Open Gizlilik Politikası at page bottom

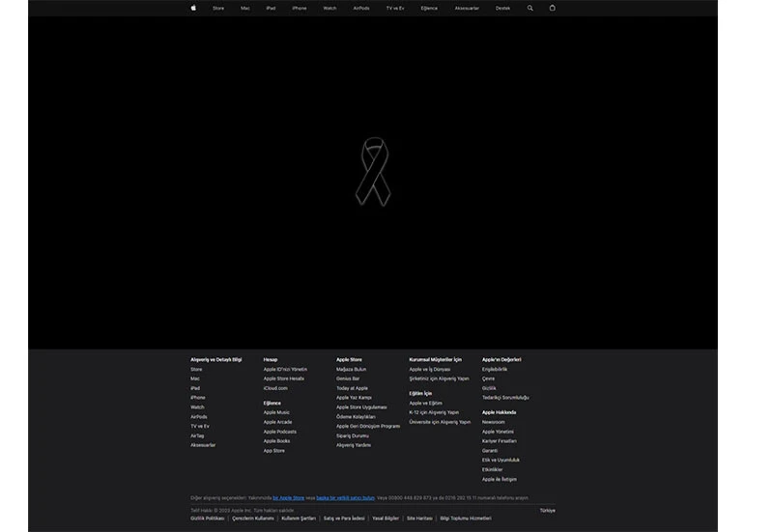[x=208, y=518]
